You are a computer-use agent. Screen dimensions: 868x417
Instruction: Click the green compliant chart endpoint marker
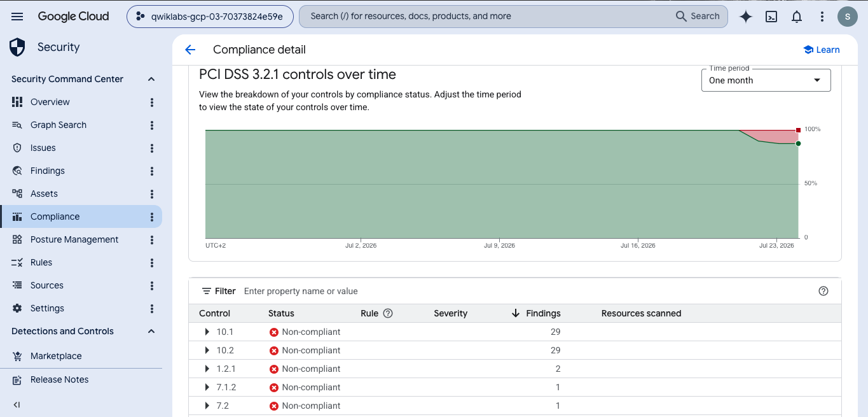click(x=798, y=144)
